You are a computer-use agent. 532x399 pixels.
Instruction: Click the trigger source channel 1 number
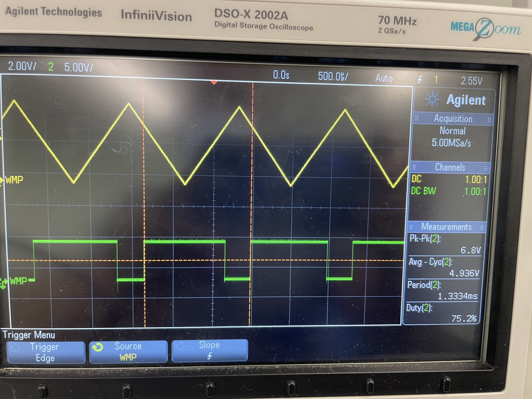click(436, 80)
